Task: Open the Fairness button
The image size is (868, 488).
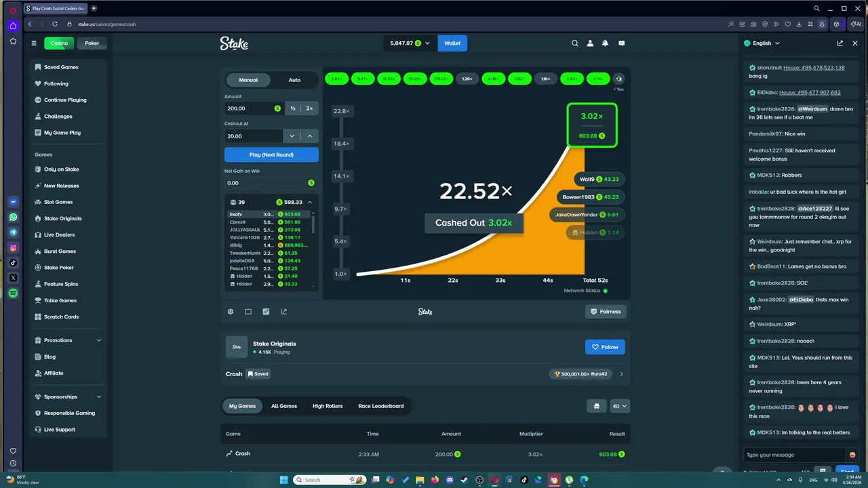Action: [x=606, y=312]
